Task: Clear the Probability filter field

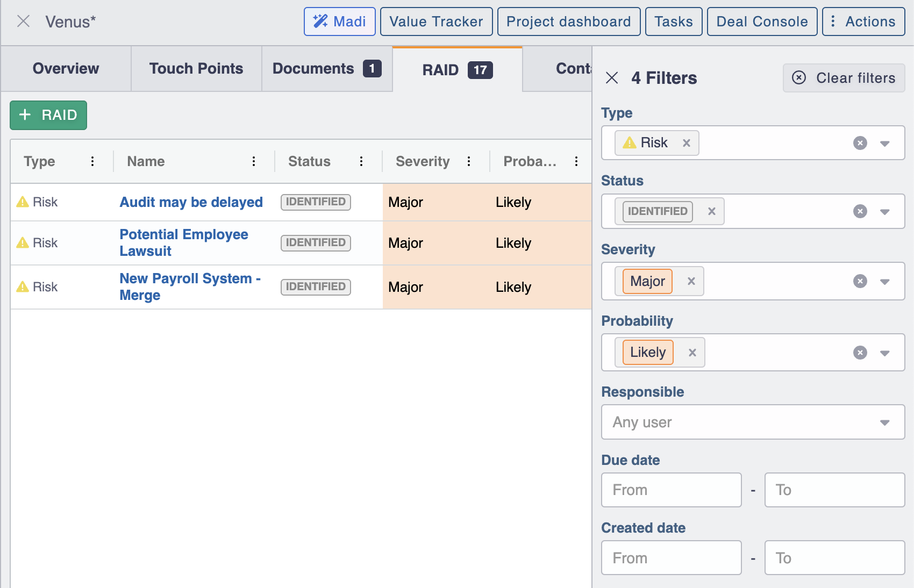Action: [860, 353]
